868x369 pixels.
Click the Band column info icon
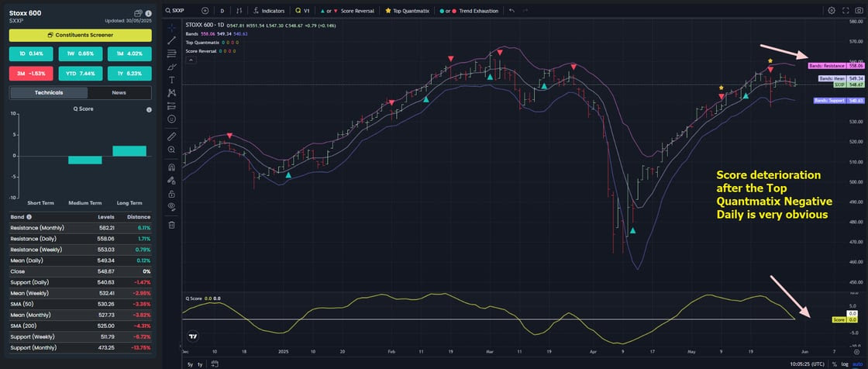point(29,217)
